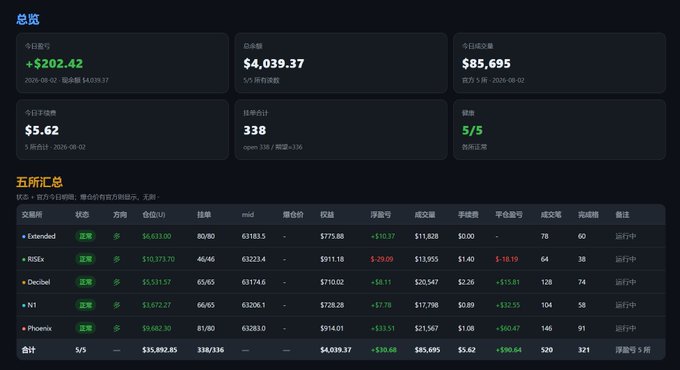This screenshot has width=680, height=370.
Task: Click the $5.62 value in 今日手续费 card
Action: (x=42, y=130)
